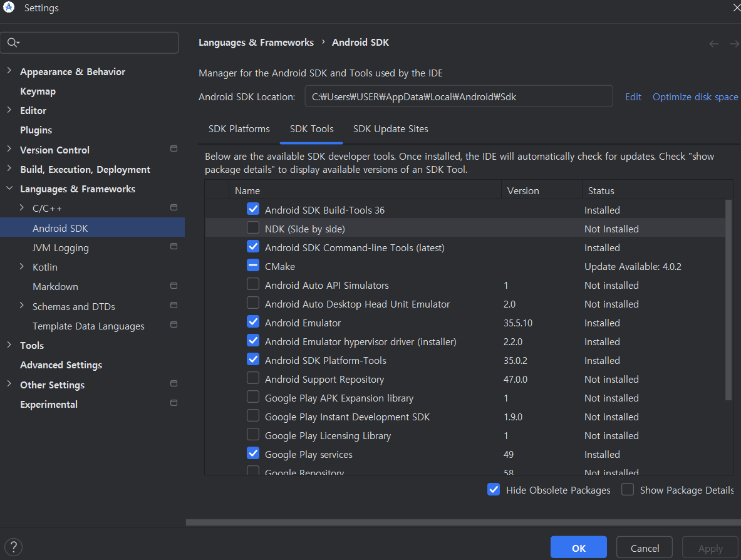Image resolution: width=741 pixels, height=560 pixels.
Task: Click project-level icon next to Version Control
Action: [x=174, y=149]
